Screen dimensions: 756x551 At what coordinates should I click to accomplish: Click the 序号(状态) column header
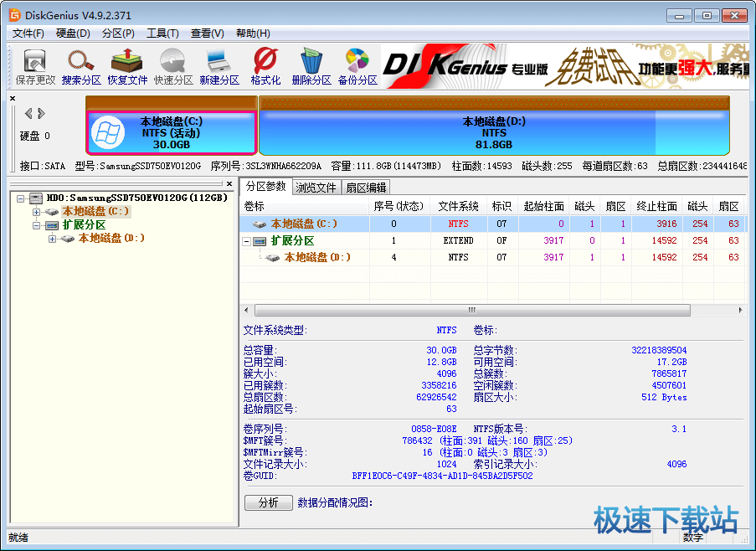pyautogui.click(x=399, y=206)
